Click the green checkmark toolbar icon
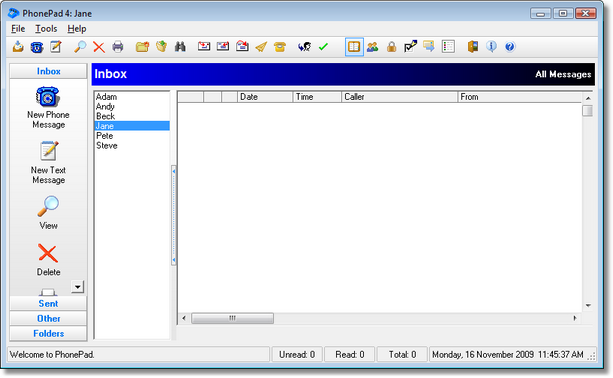 pyautogui.click(x=323, y=47)
